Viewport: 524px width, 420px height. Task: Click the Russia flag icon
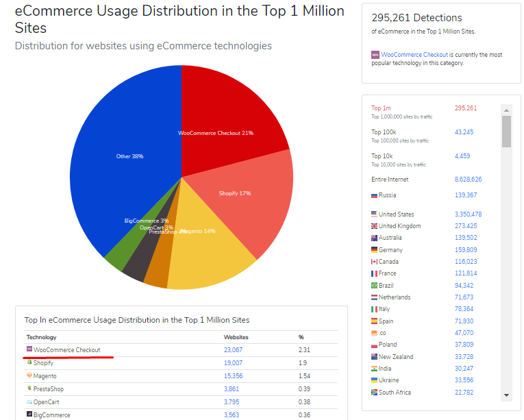[x=374, y=196]
